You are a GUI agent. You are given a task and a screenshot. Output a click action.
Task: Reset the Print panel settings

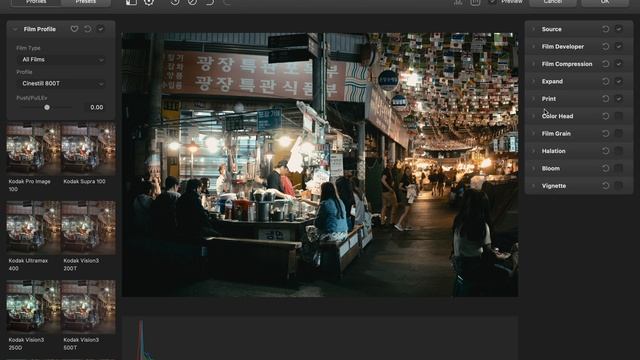605,99
